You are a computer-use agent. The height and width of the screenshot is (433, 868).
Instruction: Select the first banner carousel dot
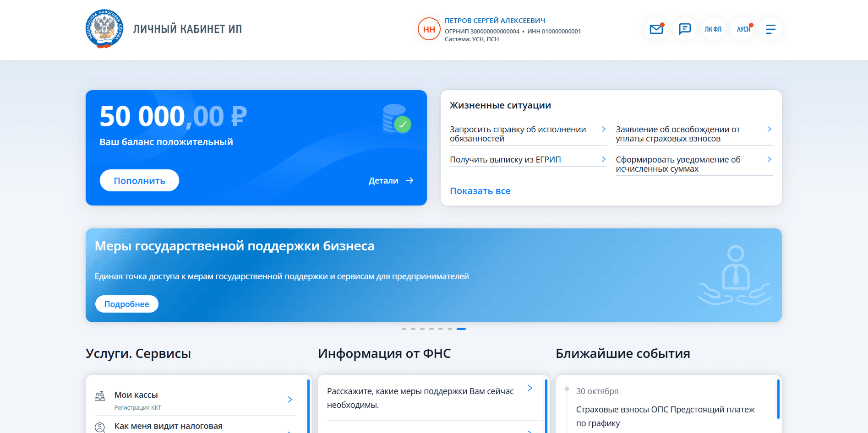[x=404, y=329]
